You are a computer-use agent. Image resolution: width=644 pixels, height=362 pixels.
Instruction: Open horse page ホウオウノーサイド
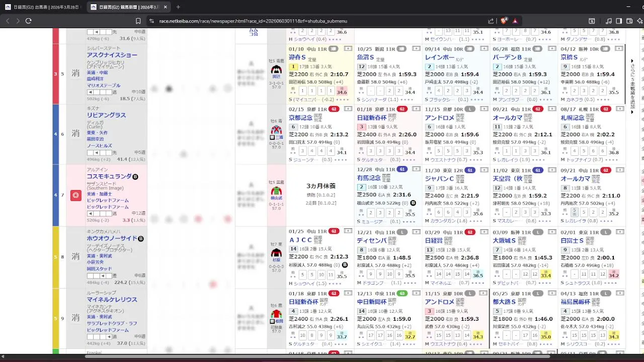coord(112,238)
